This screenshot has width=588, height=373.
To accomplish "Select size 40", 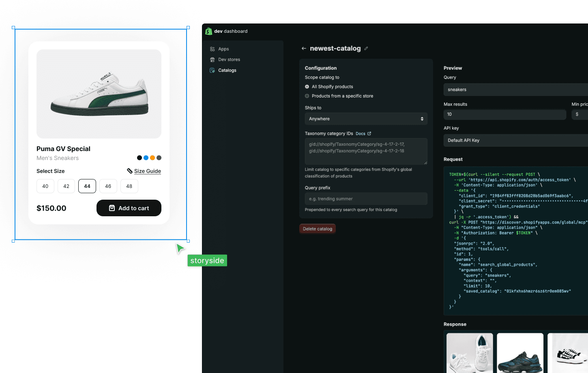I will 45,186.
